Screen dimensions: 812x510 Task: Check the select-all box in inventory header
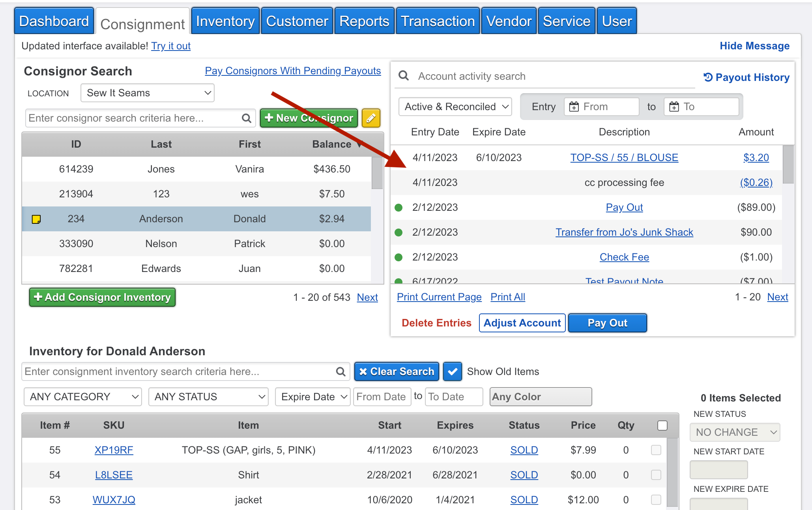662,425
